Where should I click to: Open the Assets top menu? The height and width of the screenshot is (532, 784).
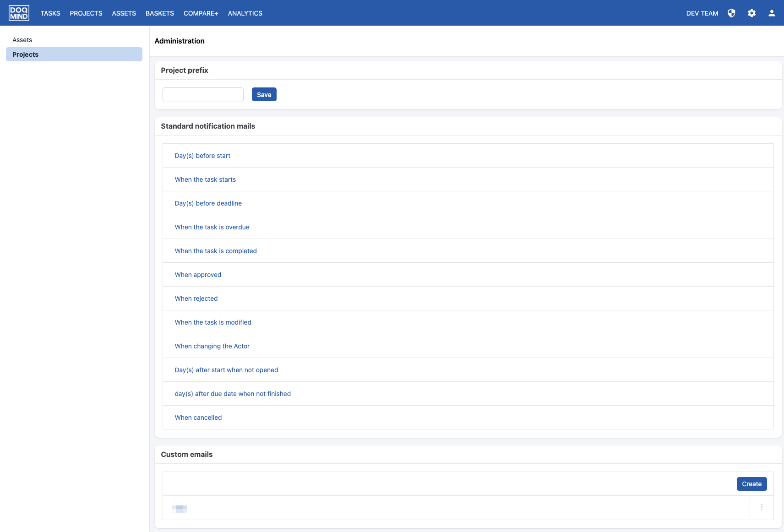pyautogui.click(x=124, y=13)
